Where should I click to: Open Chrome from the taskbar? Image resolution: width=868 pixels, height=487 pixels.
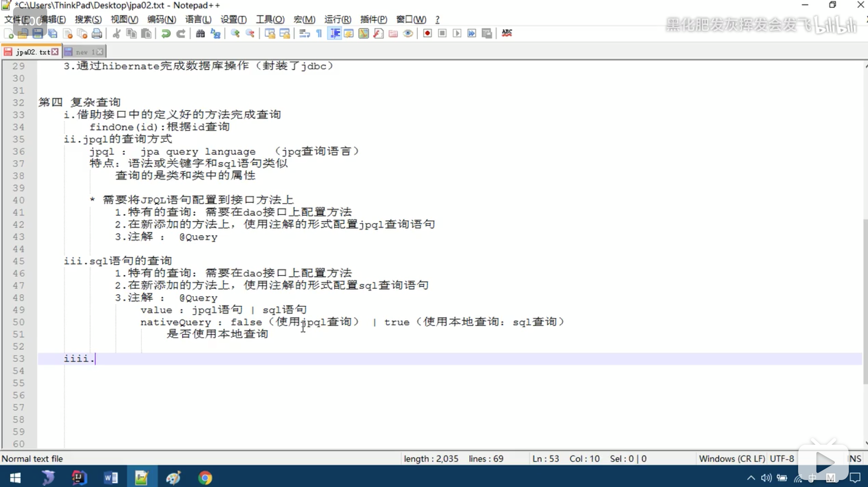(x=205, y=478)
